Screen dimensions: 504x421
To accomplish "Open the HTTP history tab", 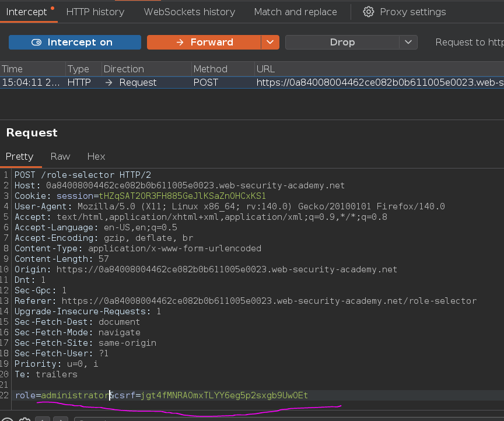I will (95, 12).
